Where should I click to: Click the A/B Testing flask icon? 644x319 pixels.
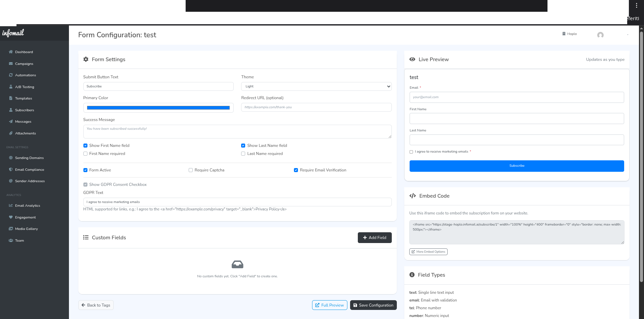tap(11, 87)
